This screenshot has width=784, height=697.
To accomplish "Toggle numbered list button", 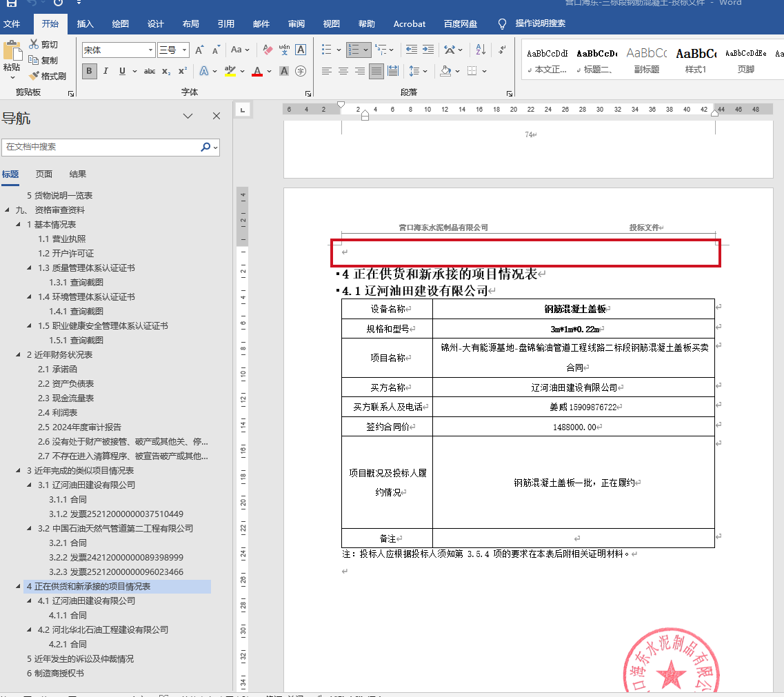I will coord(354,50).
